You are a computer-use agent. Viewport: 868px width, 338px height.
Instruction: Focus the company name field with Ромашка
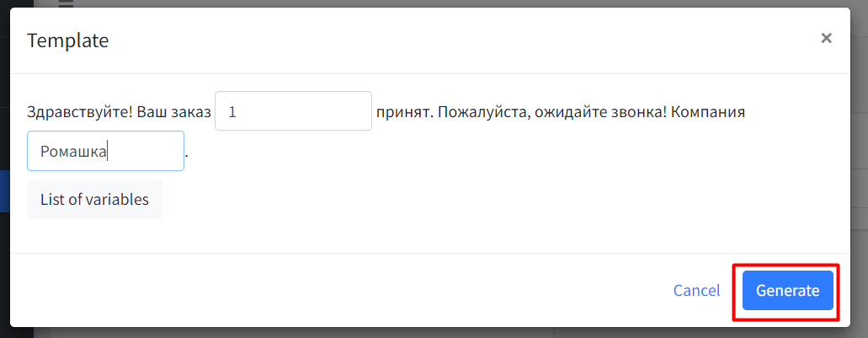(105, 152)
